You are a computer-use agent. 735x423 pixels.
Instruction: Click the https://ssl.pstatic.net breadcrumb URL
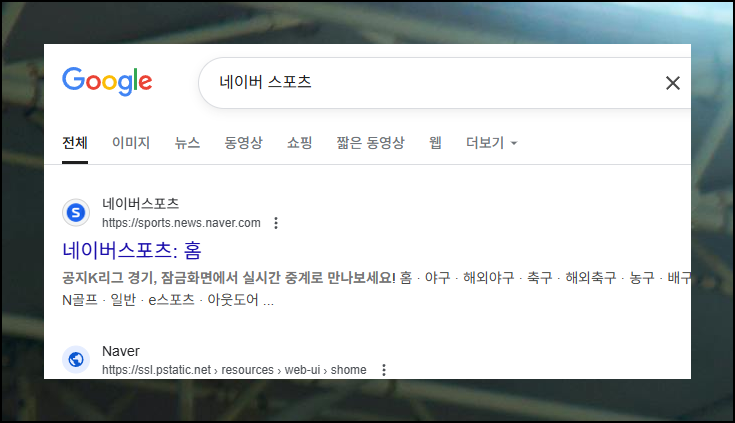coord(234,370)
